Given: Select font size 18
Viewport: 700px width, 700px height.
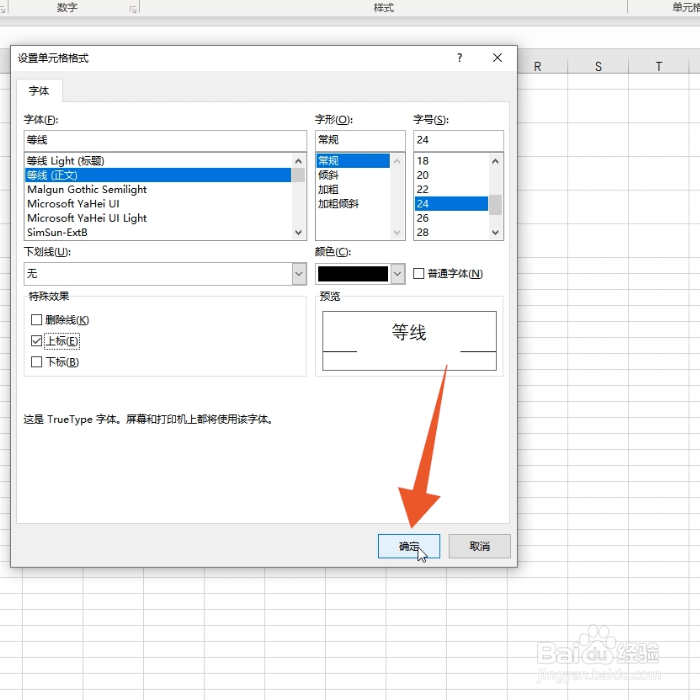Looking at the screenshot, I should [x=451, y=161].
